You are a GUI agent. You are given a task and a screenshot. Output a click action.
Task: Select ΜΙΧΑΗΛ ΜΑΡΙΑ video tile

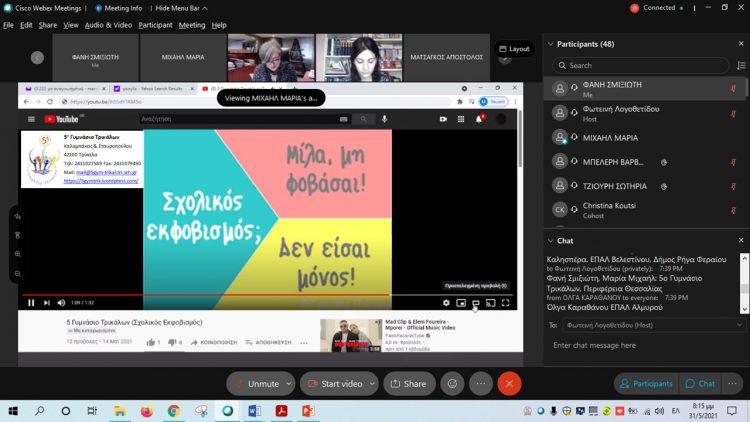coord(183,57)
